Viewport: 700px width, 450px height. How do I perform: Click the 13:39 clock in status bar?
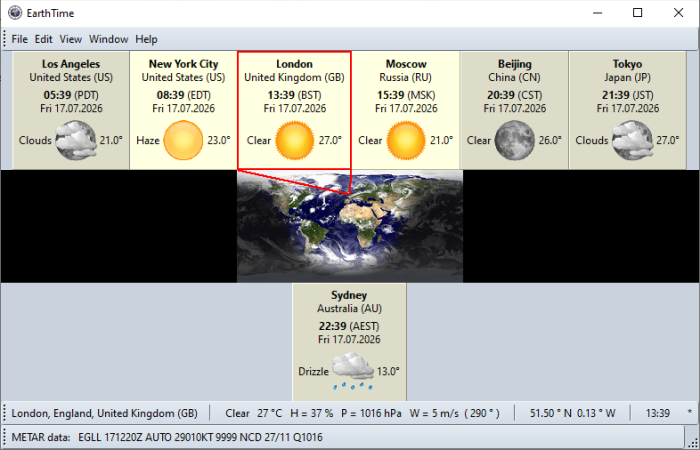pos(658,413)
